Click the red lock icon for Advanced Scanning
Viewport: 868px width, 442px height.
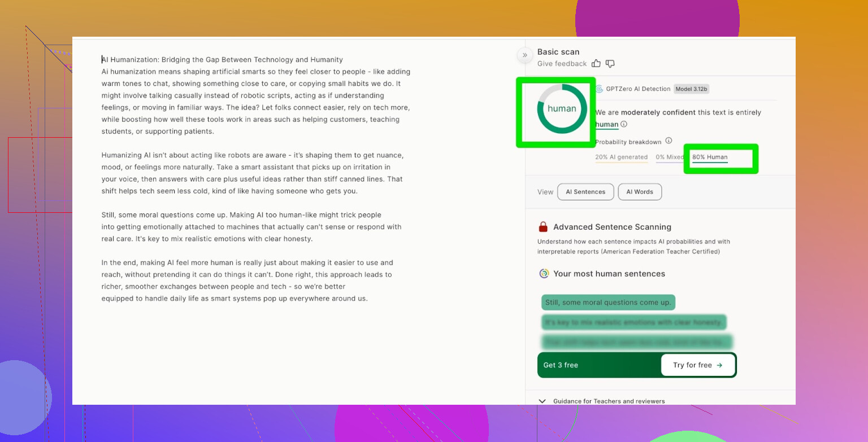543,227
